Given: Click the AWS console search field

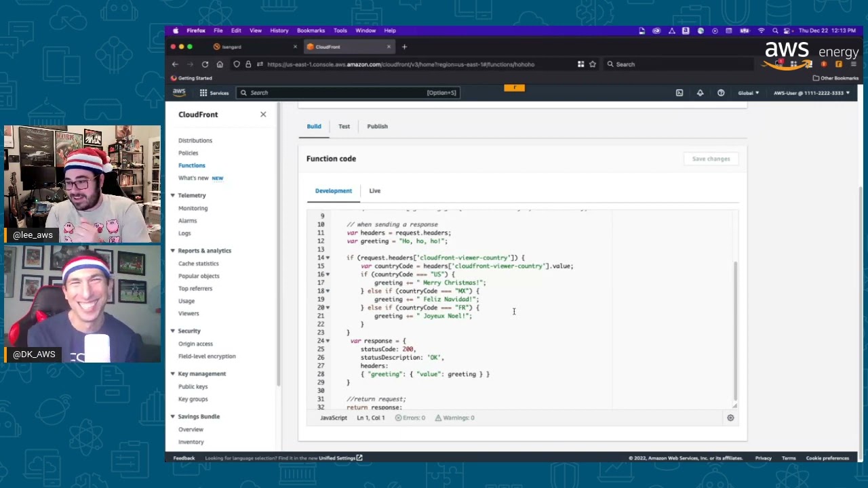Looking at the screenshot, I should [x=349, y=93].
